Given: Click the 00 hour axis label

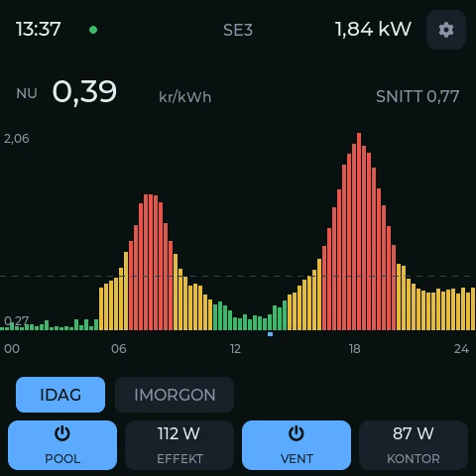Looking at the screenshot, I should (x=12, y=349).
